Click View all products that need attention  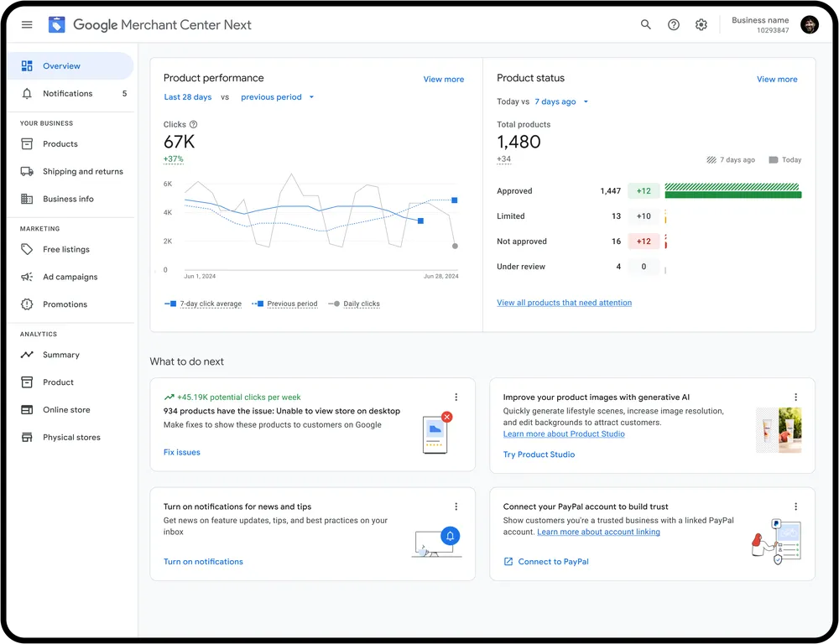[564, 303]
